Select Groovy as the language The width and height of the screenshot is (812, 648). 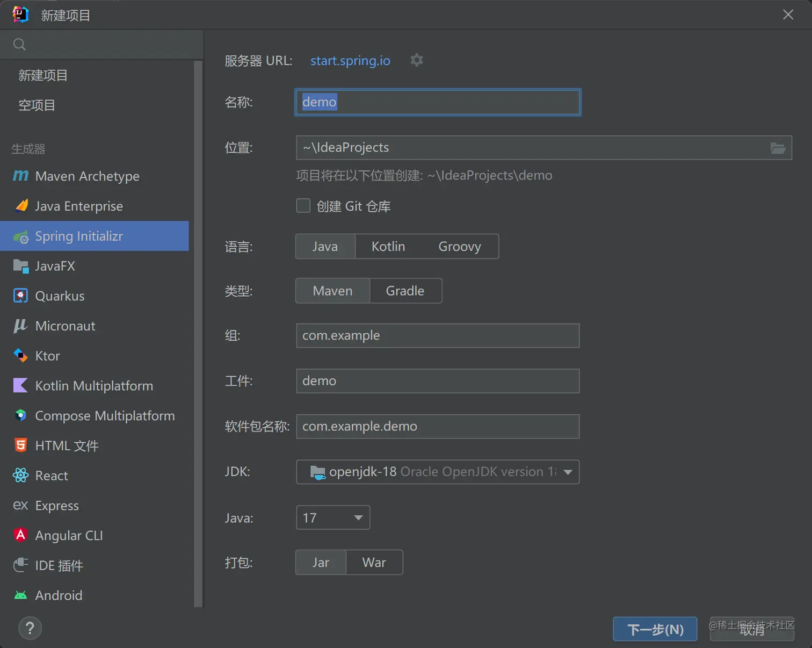pyautogui.click(x=460, y=246)
